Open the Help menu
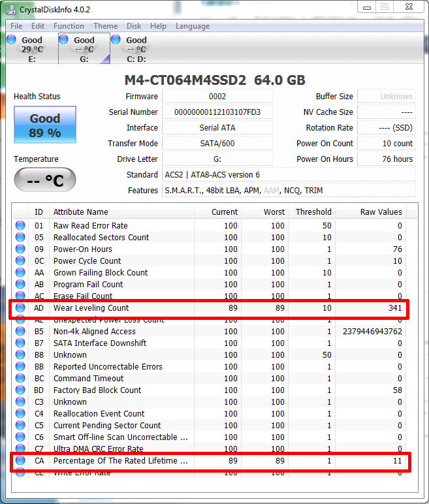Image resolution: width=429 pixels, height=504 pixels. pyautogui.click(x=158, y=26)
